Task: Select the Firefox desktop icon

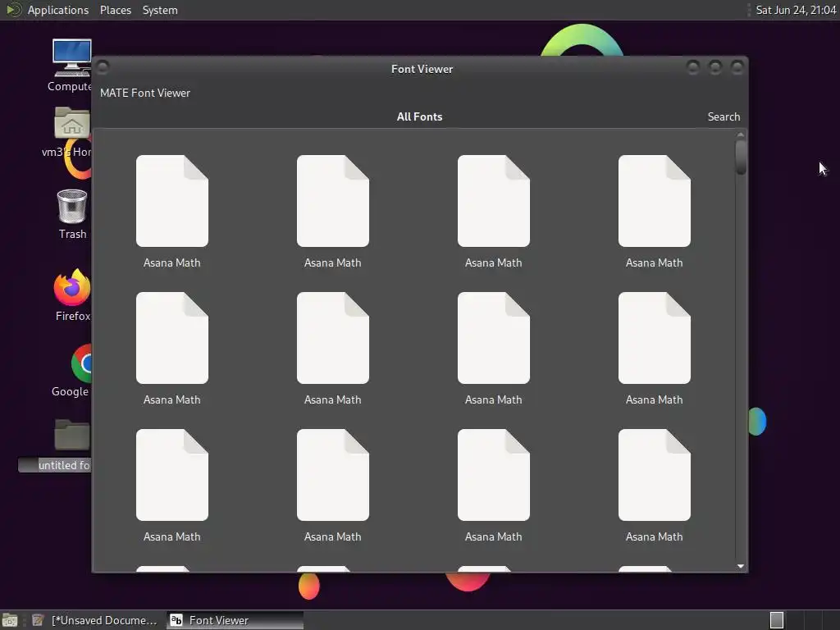Action: tap(72, 295)
